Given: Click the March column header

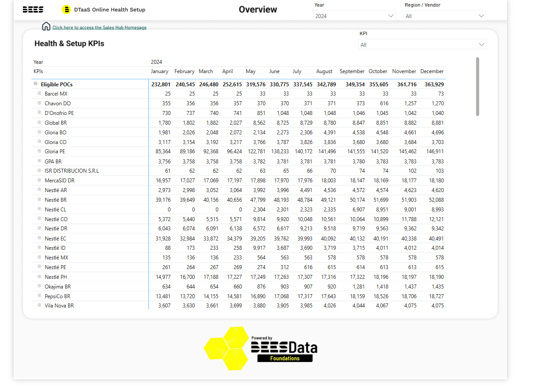Looking at the screenshot, I should pyautogui.click(x=206, y=71).
